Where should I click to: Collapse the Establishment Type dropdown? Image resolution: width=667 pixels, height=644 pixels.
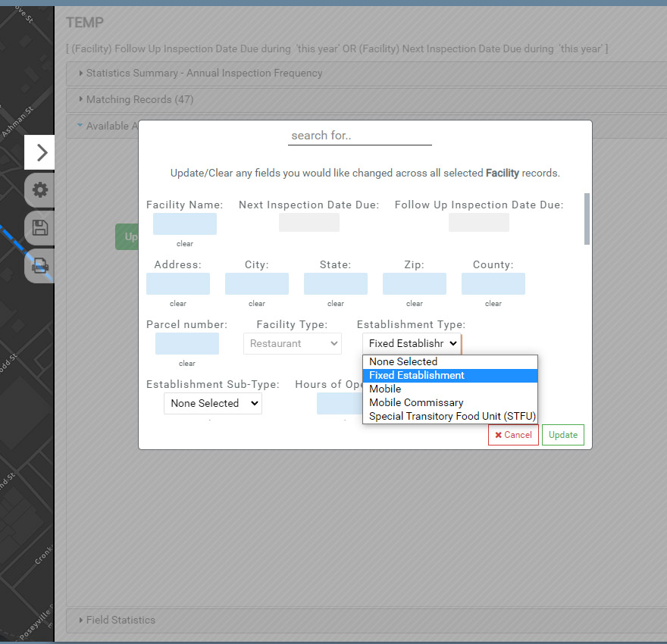pyautogui.click(x=411, y=343)
